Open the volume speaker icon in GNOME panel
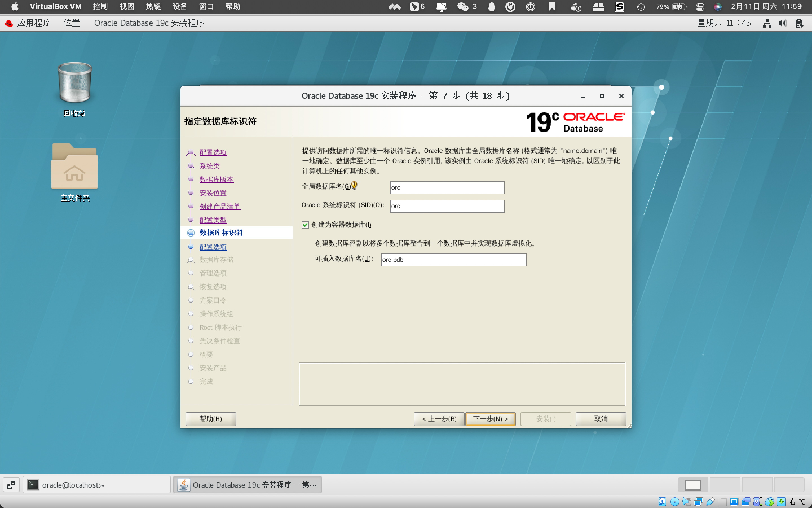Image resolution: width=812 pixels, height=508 pixels. pyautogui.click(x=783, y=23)
